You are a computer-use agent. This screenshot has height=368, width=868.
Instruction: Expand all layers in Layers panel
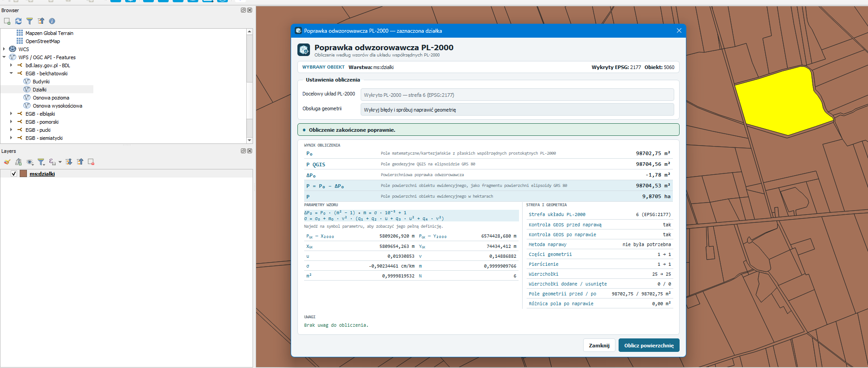(x=69, y=162)
